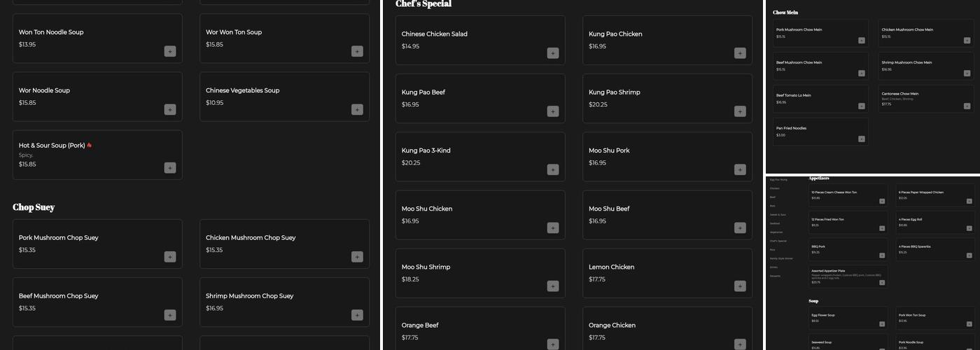Click plus icon for Kung Pao Chicken

click(x=740, y=53)
